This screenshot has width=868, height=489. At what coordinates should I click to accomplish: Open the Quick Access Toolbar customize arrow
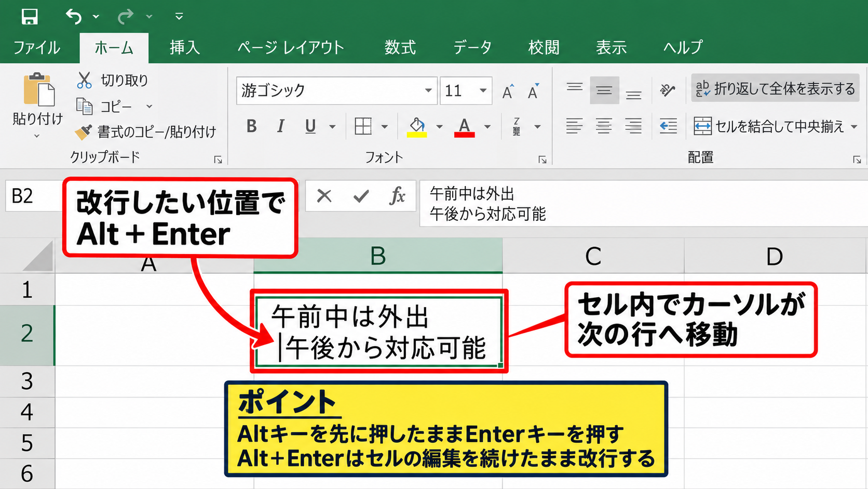(179, 17)
